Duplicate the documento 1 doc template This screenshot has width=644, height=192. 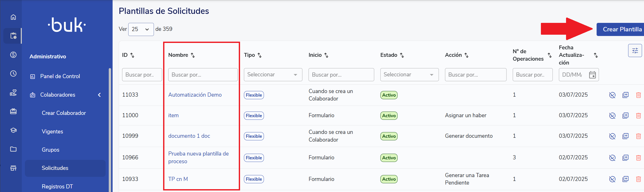[626, 136]
